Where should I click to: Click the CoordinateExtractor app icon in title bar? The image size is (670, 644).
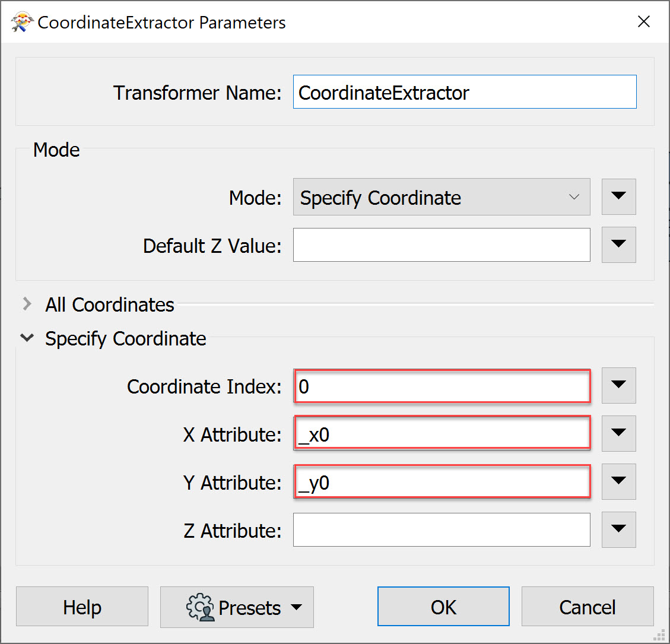coord(22,22)
